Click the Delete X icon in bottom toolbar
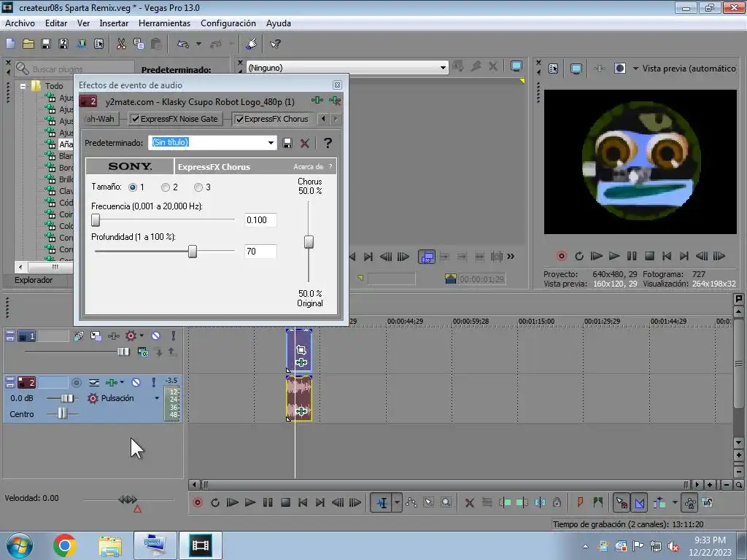The width and height of the screenshot is (747, 560). (x=469, y=502)
